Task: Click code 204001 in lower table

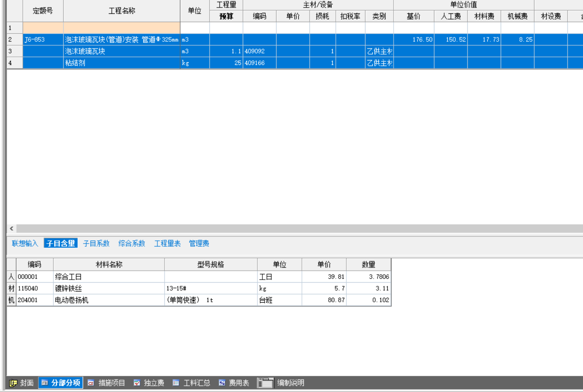Action: 35,300
